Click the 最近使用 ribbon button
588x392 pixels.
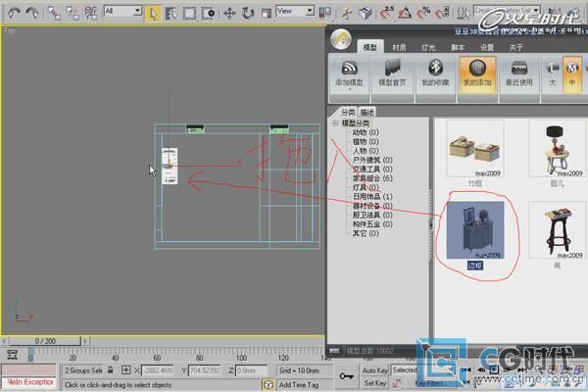tap(519, 74)
